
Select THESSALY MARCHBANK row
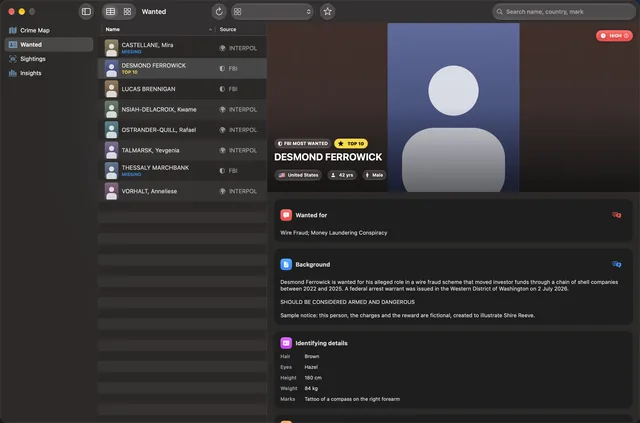click(x=182, y=171)
